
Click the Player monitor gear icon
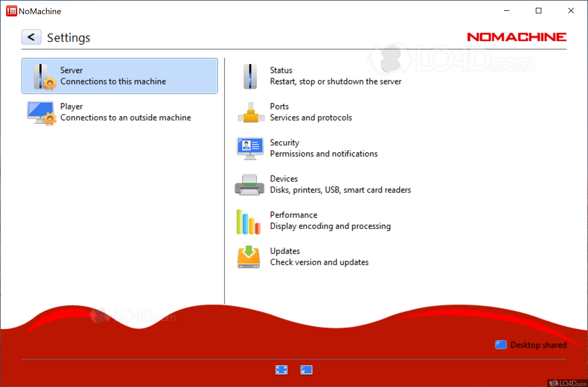[x=41, y=113]
